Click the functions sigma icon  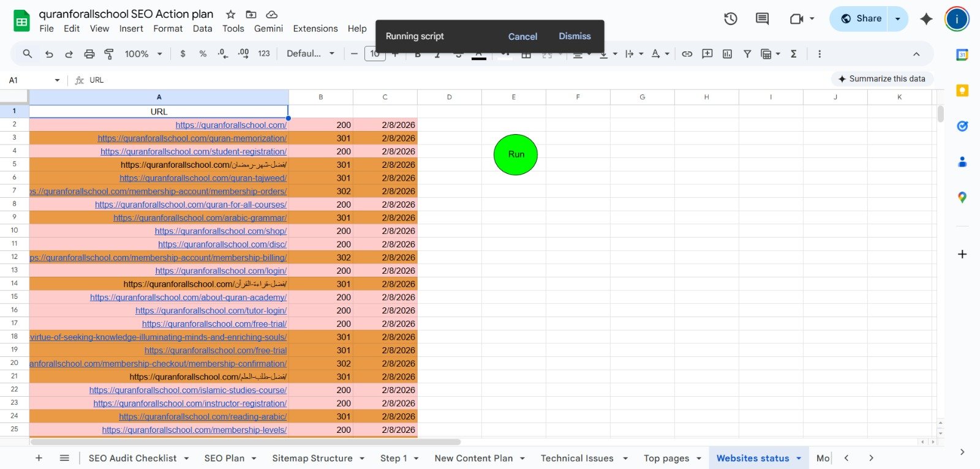[793, 54]
